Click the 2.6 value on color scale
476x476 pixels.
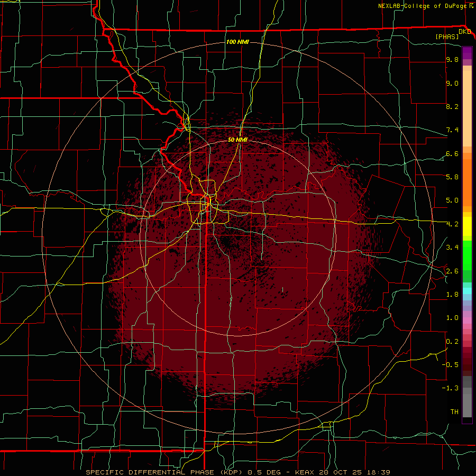[x=452, y=271]
